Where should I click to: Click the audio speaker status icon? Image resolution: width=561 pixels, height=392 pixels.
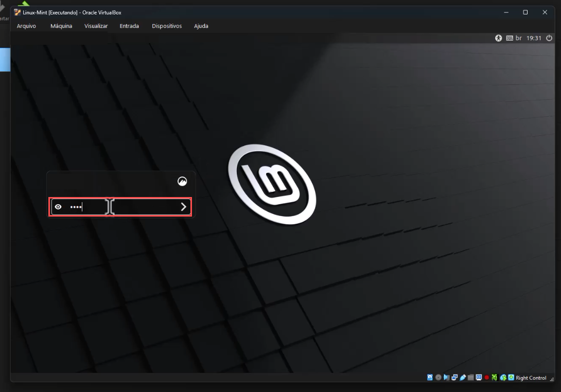click(447, 377)
